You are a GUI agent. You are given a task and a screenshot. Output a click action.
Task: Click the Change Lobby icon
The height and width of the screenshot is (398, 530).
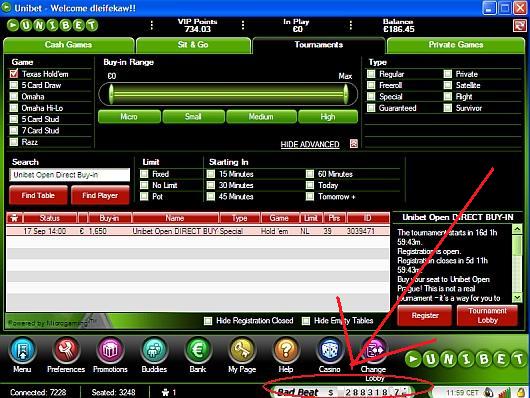tap(374, 350)
